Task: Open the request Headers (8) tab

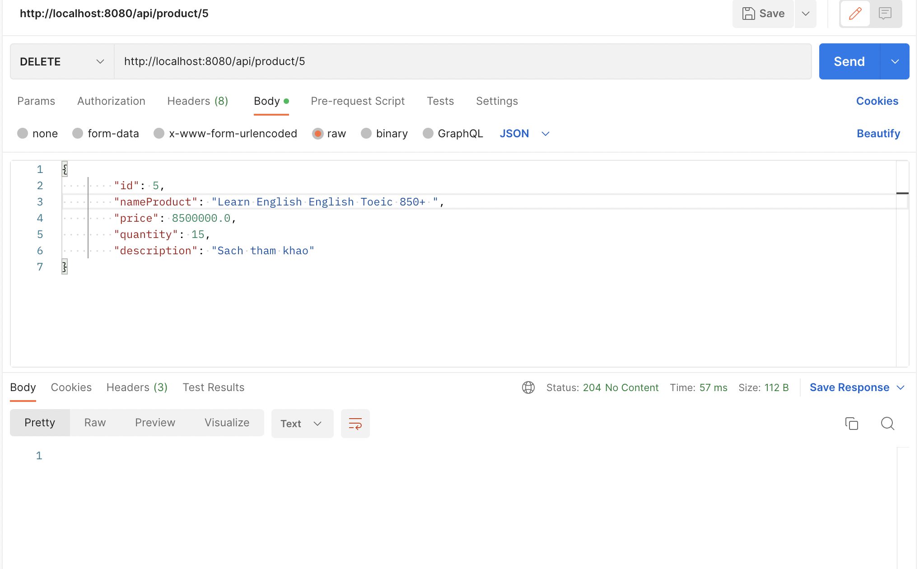Action: click(x=197, y=101)
